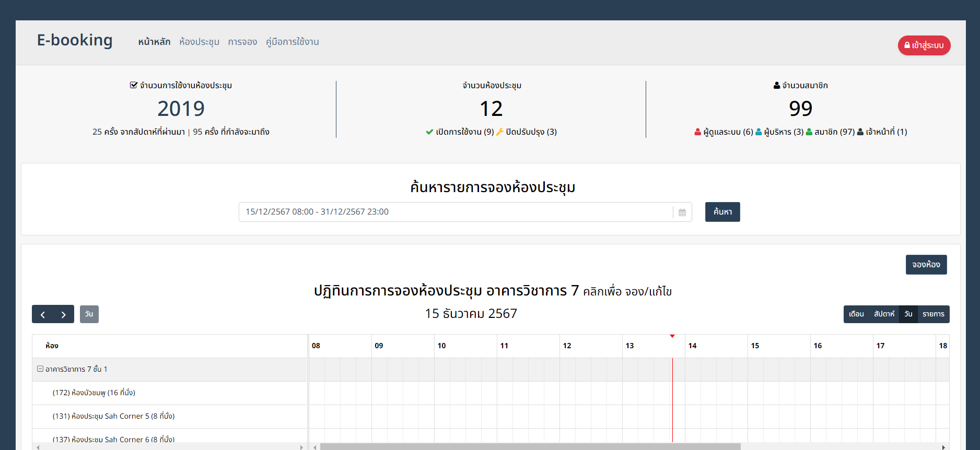This screenshot has width=980, height=450.
Task: Click the wrench ปิดปรับปรุง (3) icon
Action: pyautogui.click(x=499, y=132)
